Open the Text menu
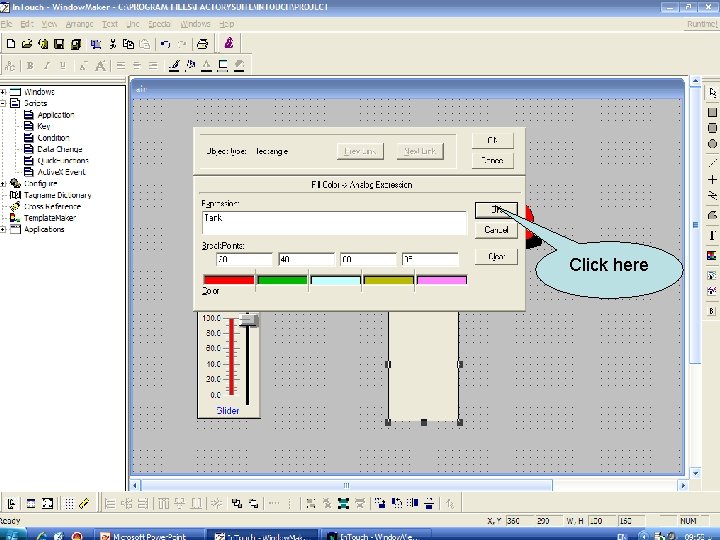Screen dimensions: 720x540 pyautogui.click(x=110, y=24)
